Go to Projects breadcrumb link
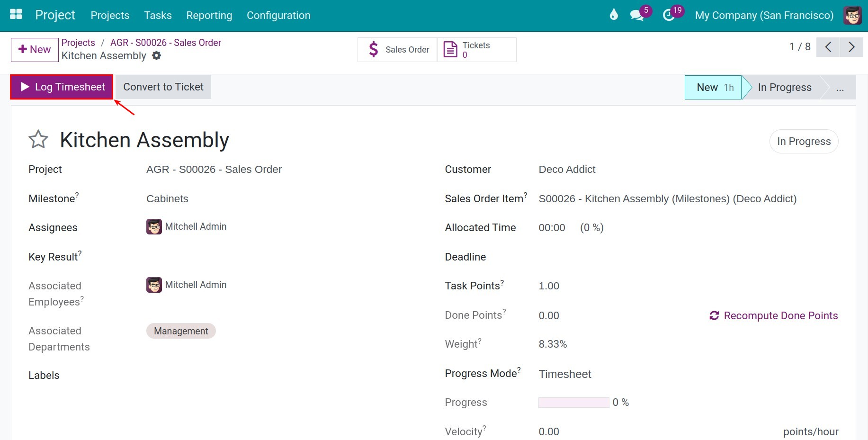The height and width of the screenshot is (440, 868). pos(78,43)
